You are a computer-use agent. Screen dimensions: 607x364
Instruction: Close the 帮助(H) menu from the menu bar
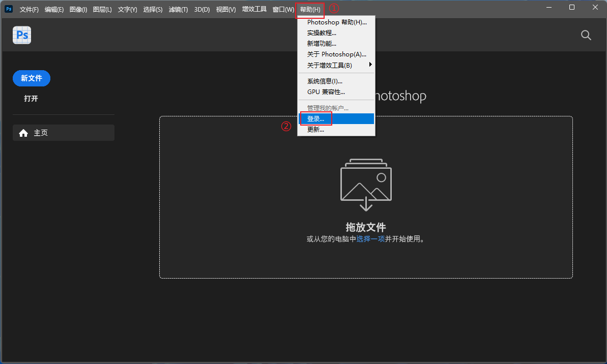pos(310,9)
